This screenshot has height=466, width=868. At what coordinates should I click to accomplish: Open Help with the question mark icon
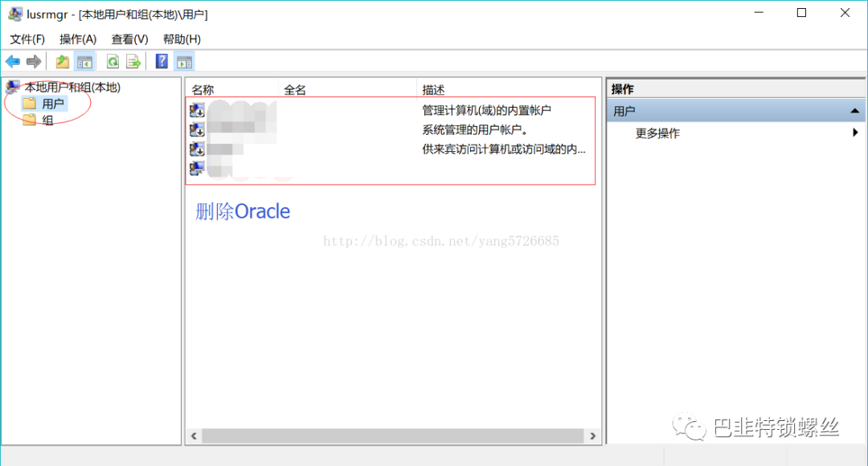162,61
